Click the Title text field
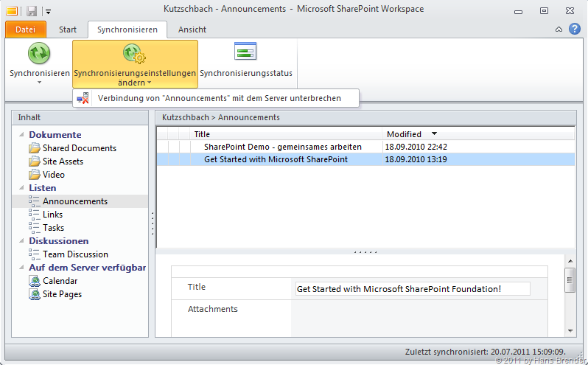The width and height of the screenshot is (588, 365). pyautogui.click(x=412, y=289)
